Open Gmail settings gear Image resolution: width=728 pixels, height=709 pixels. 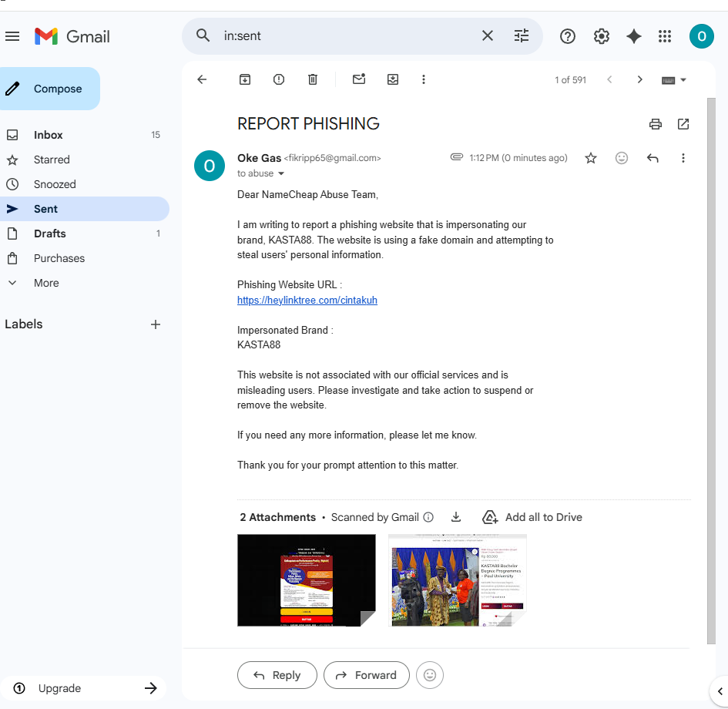(601, 36)
